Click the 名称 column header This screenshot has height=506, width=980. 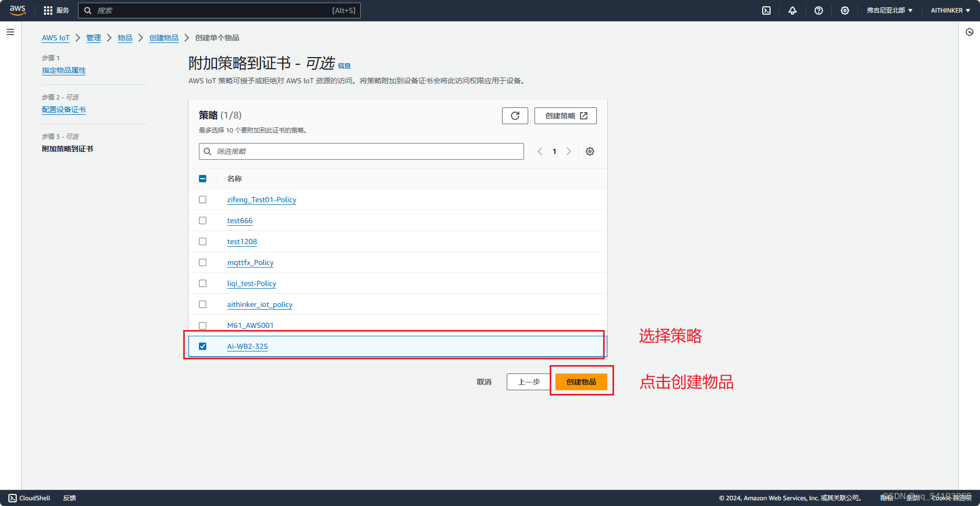pos(235,179)
